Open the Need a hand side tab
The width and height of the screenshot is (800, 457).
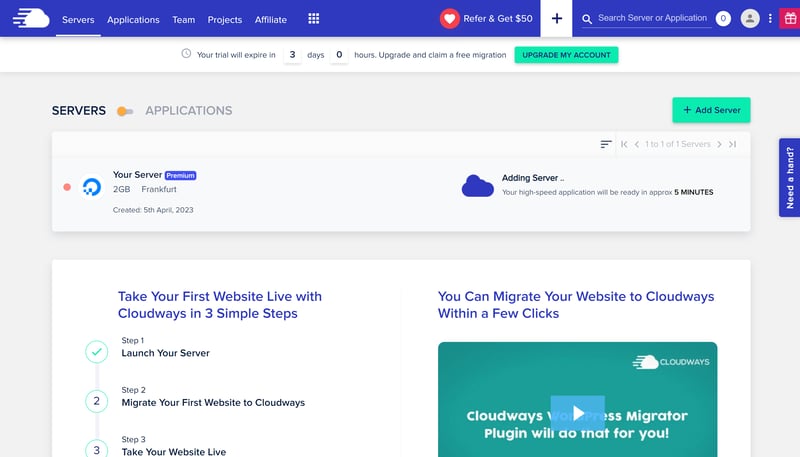789,177
